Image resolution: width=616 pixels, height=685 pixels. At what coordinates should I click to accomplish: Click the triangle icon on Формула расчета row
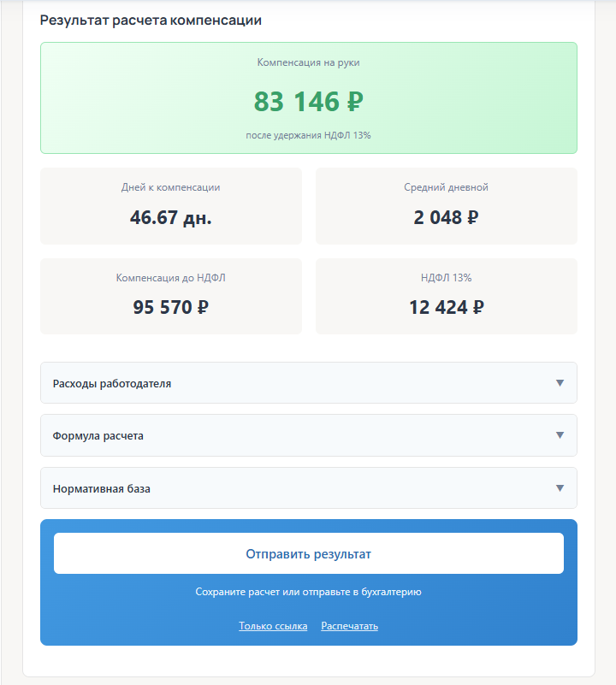pyautogui.click(x=560, y=435)
